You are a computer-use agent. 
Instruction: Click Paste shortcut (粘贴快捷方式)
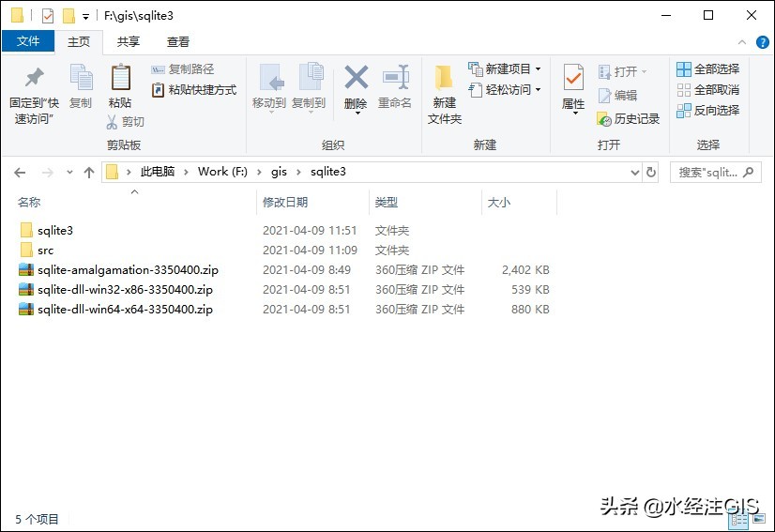click(x=194, y=90)
